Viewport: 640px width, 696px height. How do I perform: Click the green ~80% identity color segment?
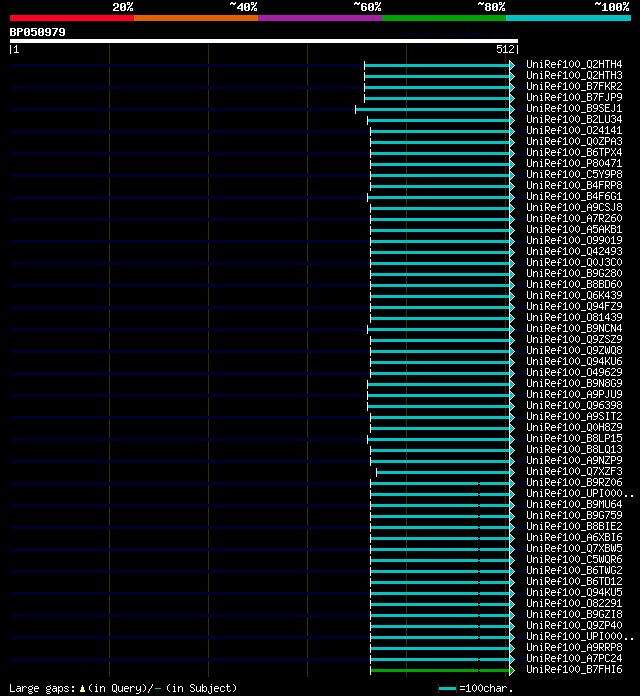[444, 18]
